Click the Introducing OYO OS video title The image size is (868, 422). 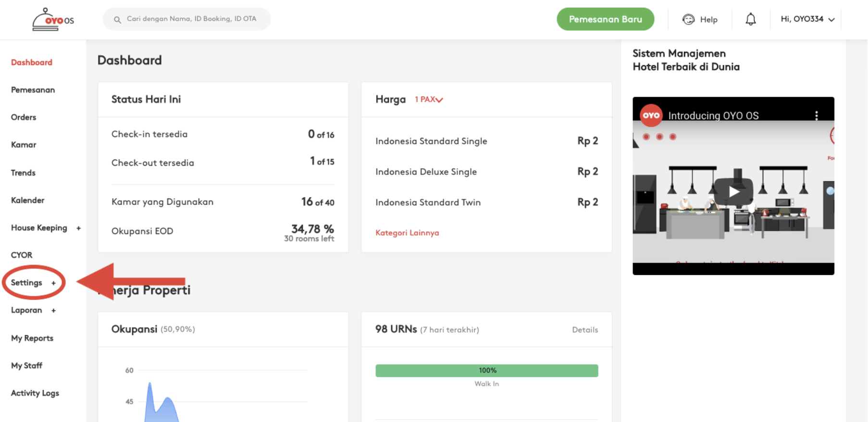[713, 116]
